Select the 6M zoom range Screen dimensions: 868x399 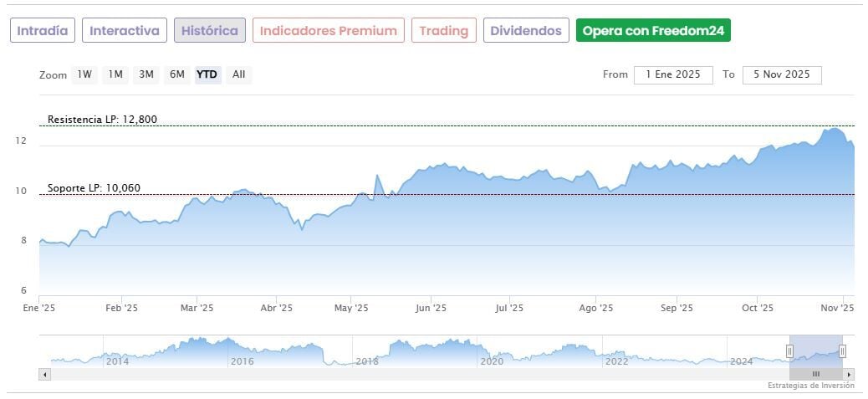pos(176,74)
